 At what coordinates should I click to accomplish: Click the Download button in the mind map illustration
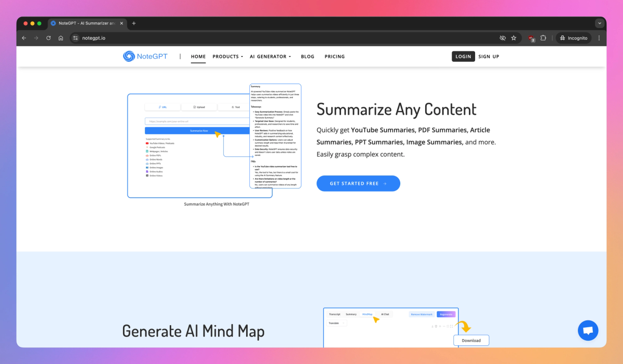tap(471, 341)
